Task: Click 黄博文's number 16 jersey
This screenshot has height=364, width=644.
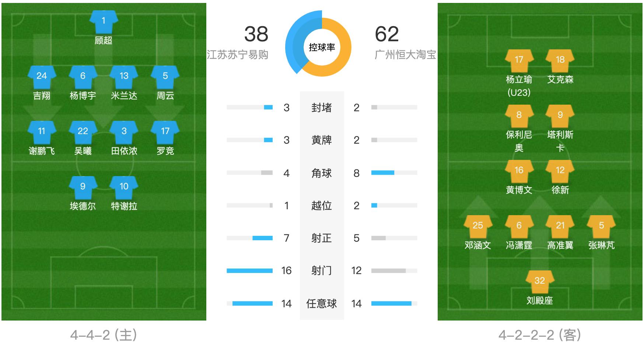Action: pyautogui.click(x=519, y=171)
